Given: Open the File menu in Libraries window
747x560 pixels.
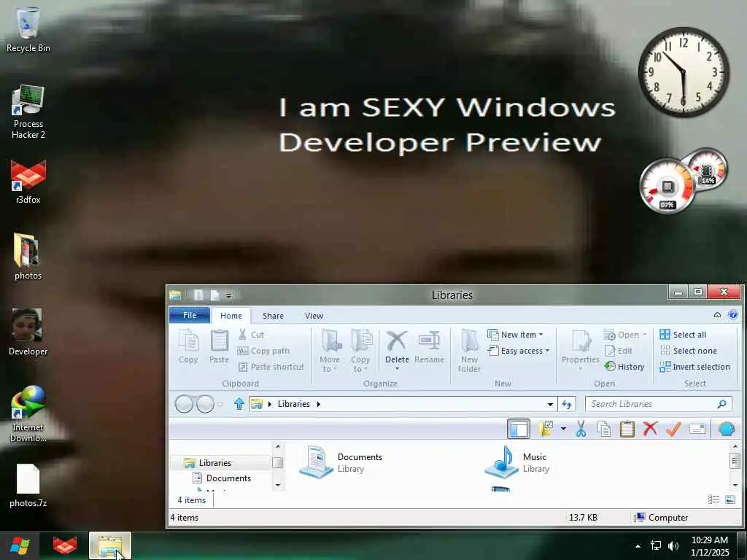Looking at the screenshot, I should coord(190,315).
